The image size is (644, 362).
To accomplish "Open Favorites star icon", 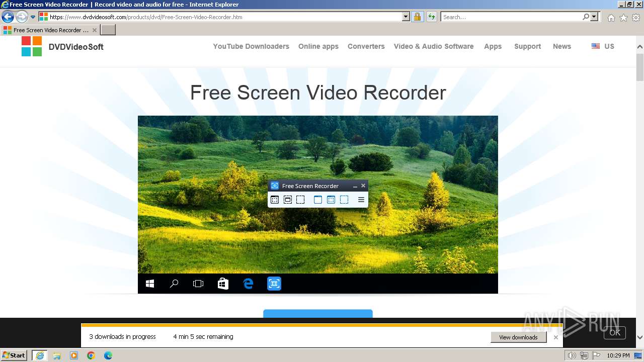I will [x=623, y=18].
